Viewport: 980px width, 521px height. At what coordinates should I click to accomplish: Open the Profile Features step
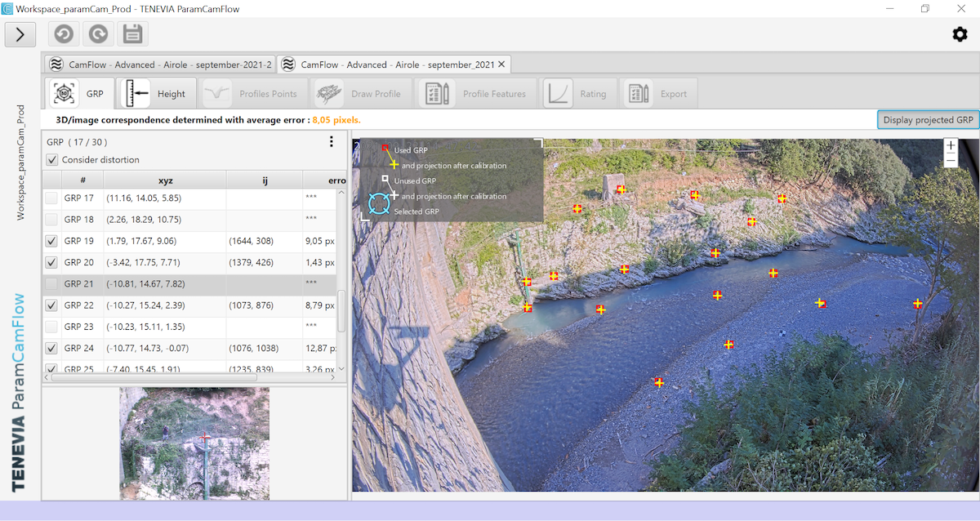(476, 94)
